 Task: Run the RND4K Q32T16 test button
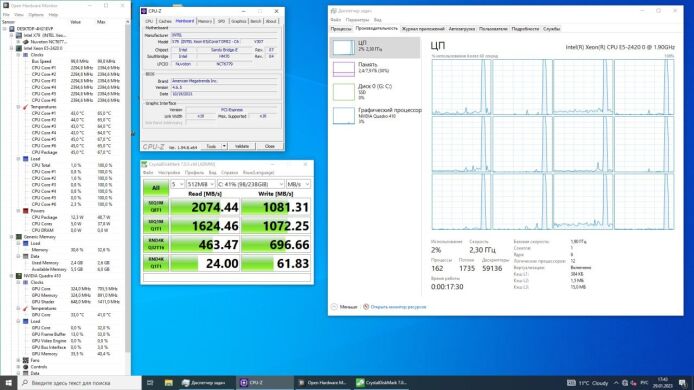point(156,244)
